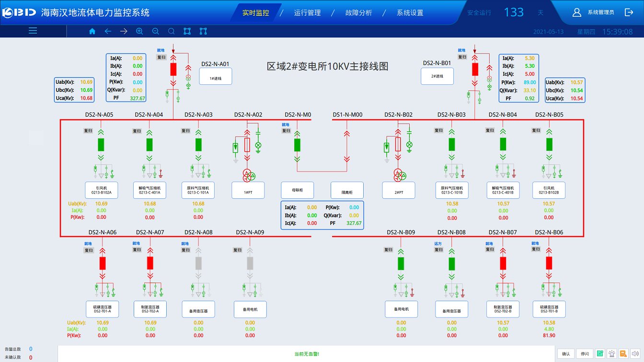Zoom out using the magnifier minus icon
The image size is (644, 362).
coord(155,31)
